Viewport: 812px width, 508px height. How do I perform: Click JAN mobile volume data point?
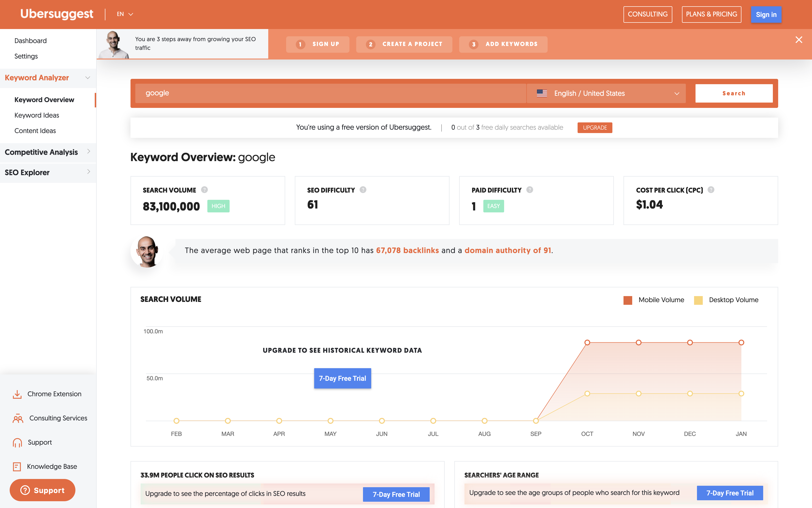click(x=741, y=342)
